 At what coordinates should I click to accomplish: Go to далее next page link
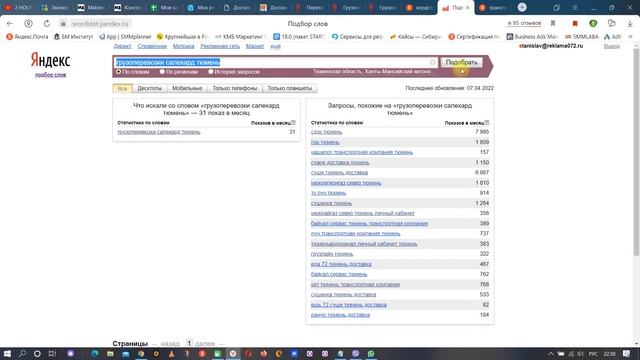(205, 344)
